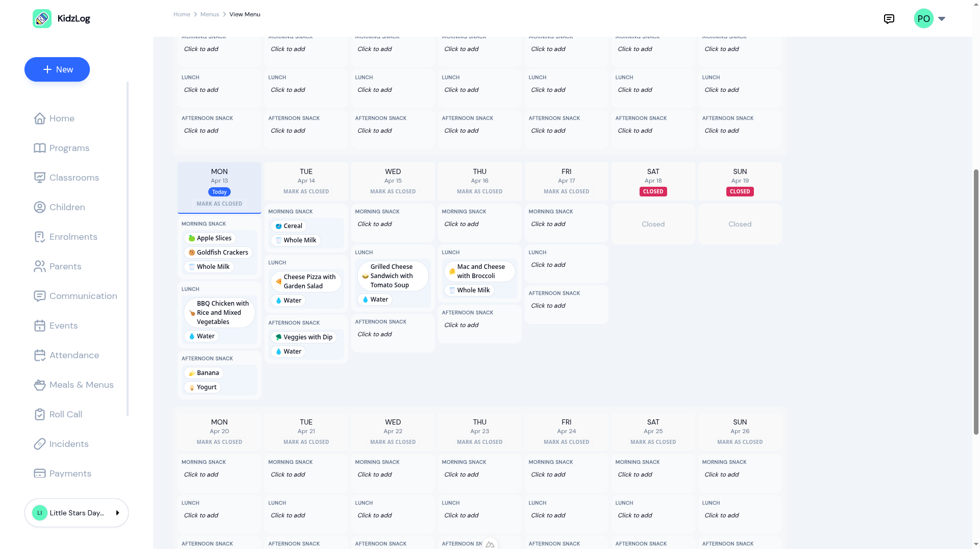The image size is (980, 549).
Task: Select BBQ Chicken with Rice lunch item
Action: click(219, 313)
